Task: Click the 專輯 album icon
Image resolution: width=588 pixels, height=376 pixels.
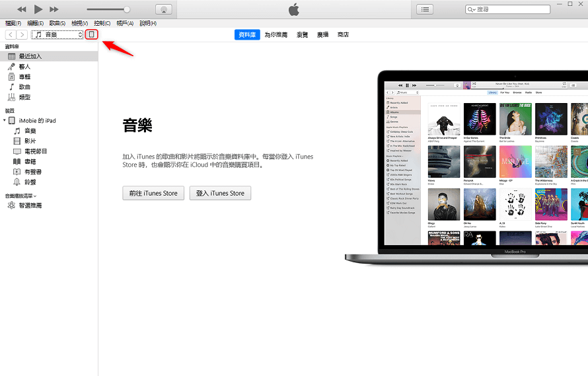Action: [x=12, y=77]
